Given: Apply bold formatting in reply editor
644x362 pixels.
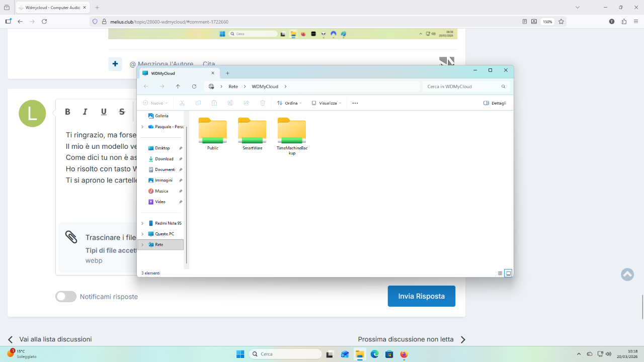Looking at the screenshot, I should point(67,112).
